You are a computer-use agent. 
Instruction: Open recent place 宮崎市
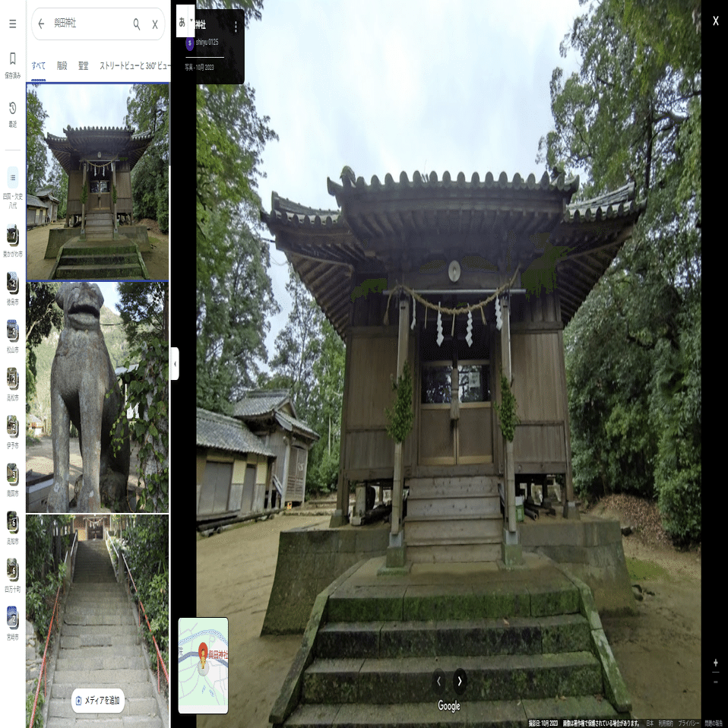[12, 623]
